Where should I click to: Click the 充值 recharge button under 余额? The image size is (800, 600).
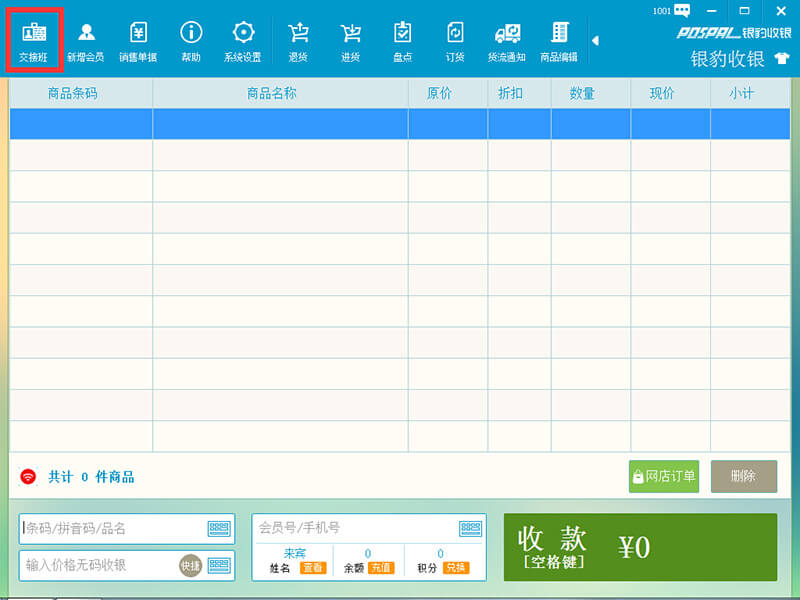tap(381, 568)
